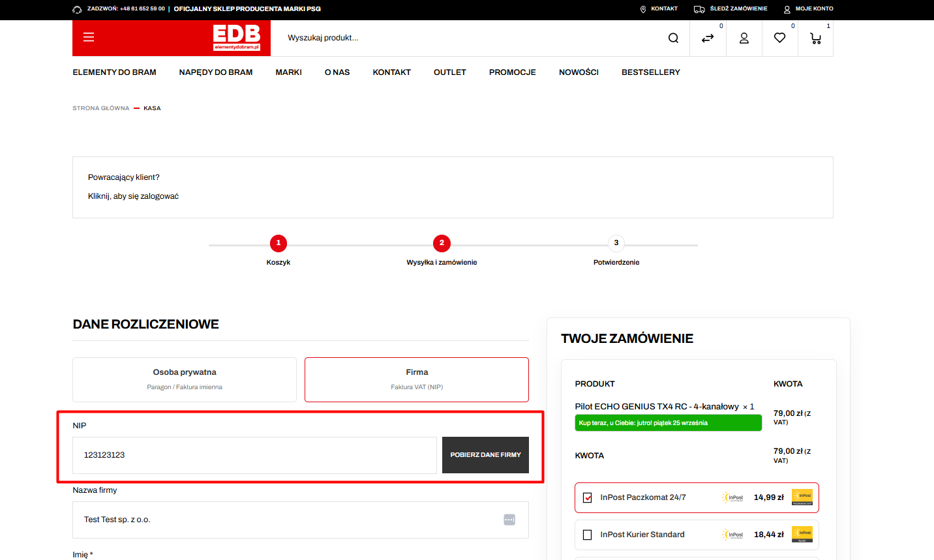Click Pobierz dane firmy button
This screenshot has width=934, height=560.
(485, 455)
